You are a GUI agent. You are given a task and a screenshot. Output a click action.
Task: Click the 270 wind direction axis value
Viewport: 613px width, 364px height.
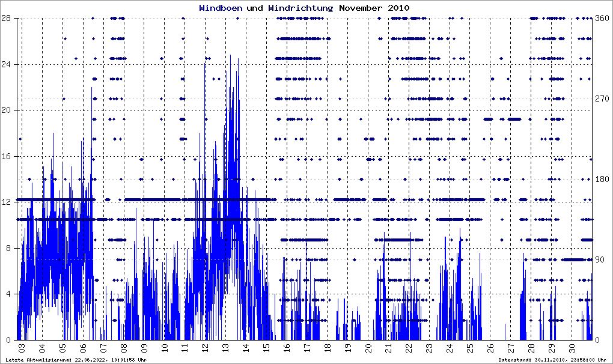(x=602, y=99)
